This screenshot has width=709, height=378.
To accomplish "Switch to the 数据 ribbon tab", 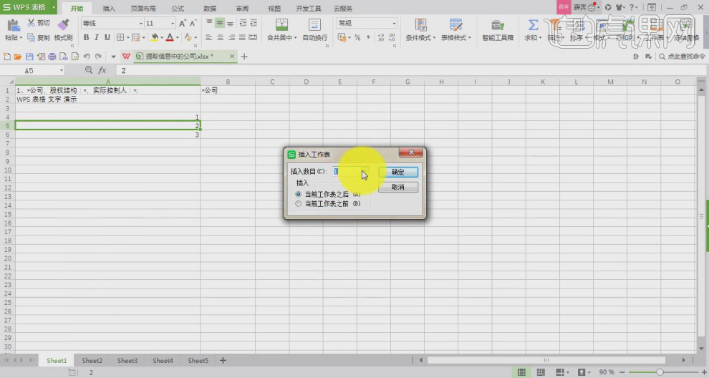I will 210,9.
